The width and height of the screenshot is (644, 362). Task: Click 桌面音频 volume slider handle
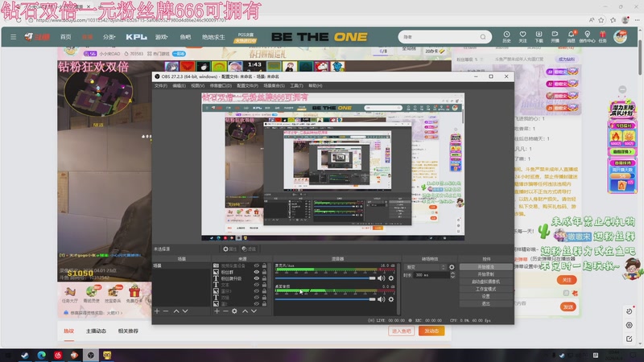tap(372, 299)
